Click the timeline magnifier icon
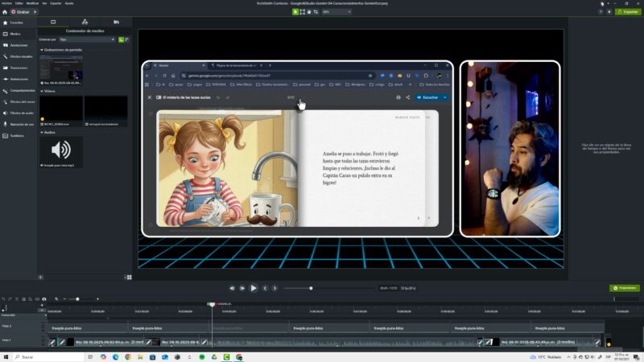644x362 pixels. (56, 299)
